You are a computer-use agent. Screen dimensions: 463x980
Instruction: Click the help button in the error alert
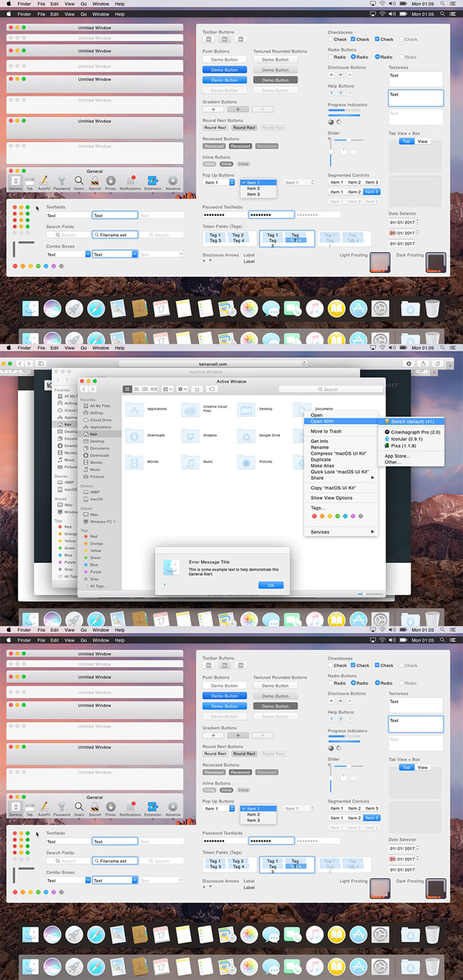coord(165,585)
